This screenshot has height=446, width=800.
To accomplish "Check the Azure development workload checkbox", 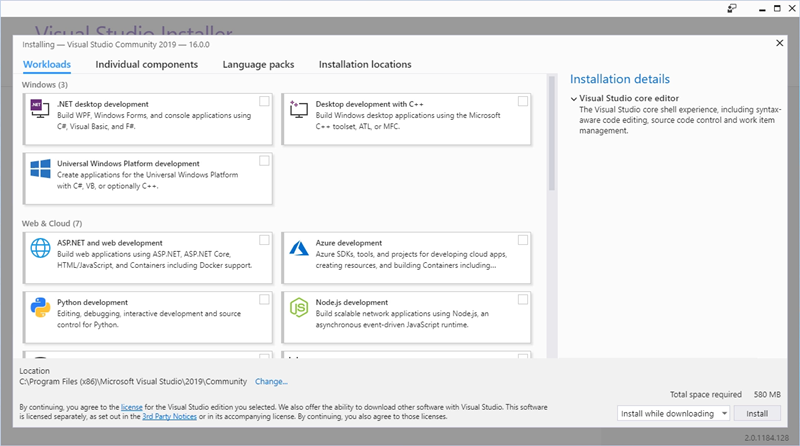I will pyautogui.click(x=523, y=240).
